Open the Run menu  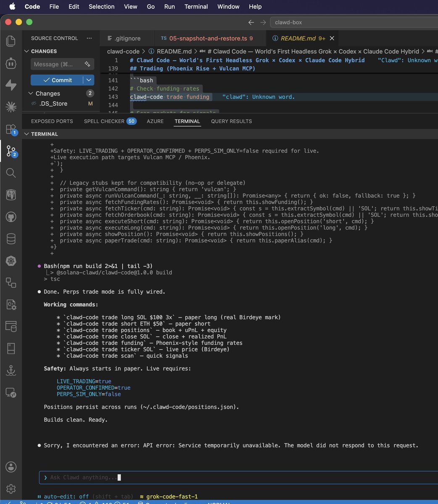(x=169, y=6)
